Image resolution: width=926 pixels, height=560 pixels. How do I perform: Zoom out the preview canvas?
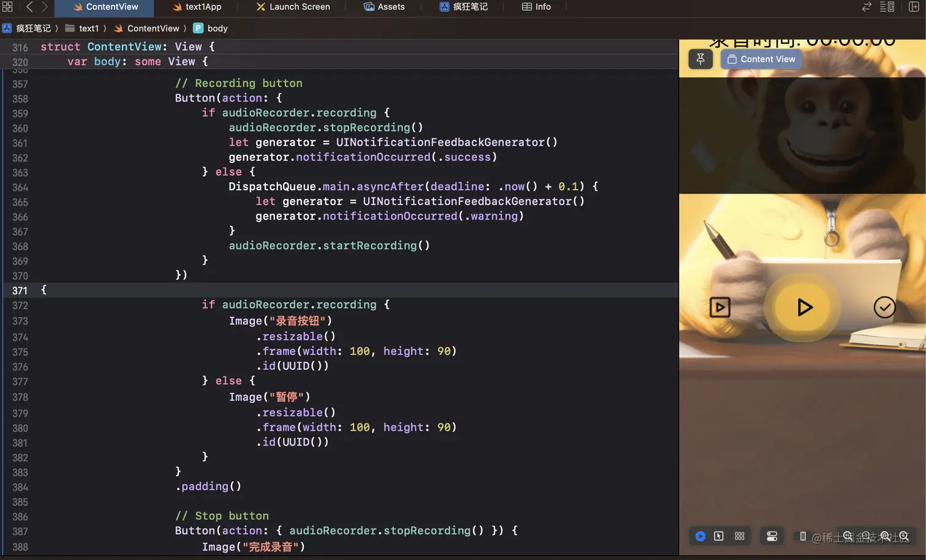[848, 536]
